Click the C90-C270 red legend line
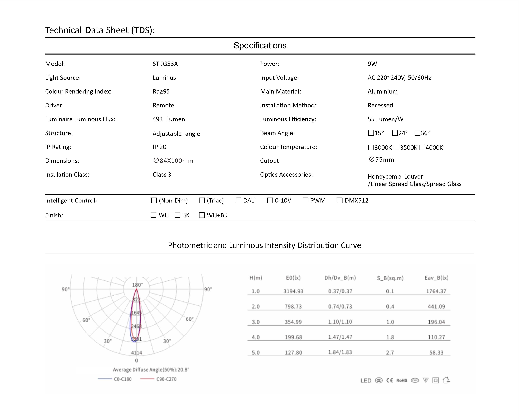Viewport: 519px width, 420px height. tap(147, 379)
